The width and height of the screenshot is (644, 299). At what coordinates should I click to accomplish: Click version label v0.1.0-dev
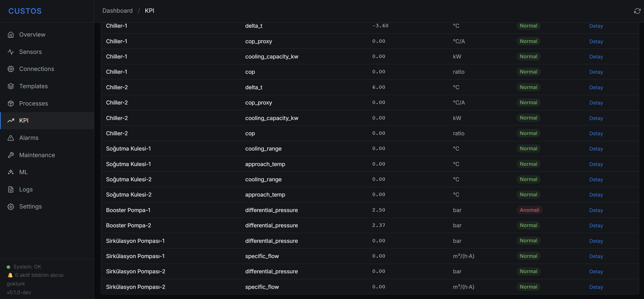pyautogui.click(x=19, y=293)
